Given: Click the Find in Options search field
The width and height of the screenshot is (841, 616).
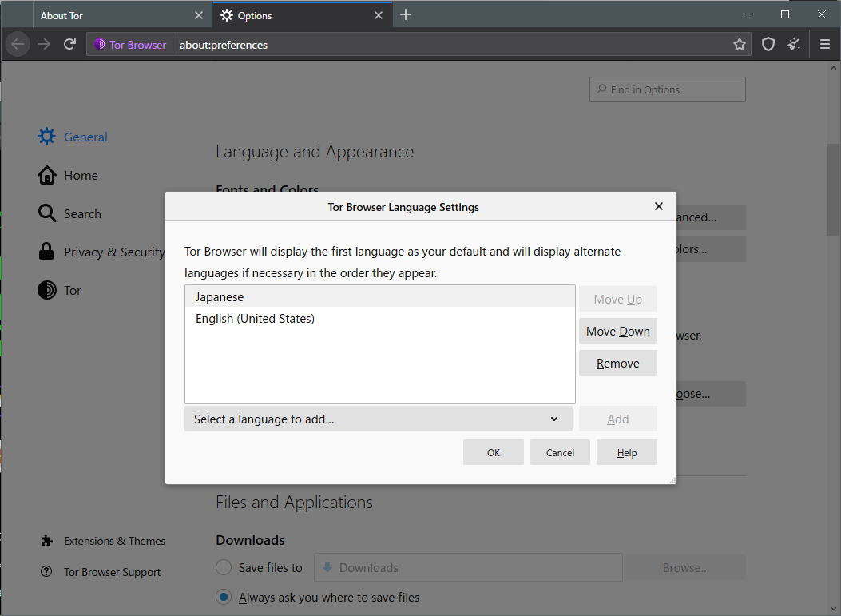Looking at the screenshot, I should 667,89.
